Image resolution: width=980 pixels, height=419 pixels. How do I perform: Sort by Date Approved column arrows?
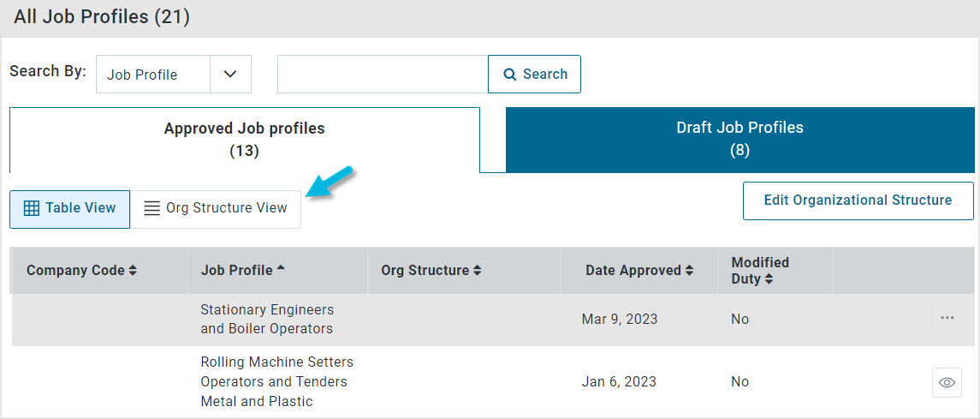(689, 271)
